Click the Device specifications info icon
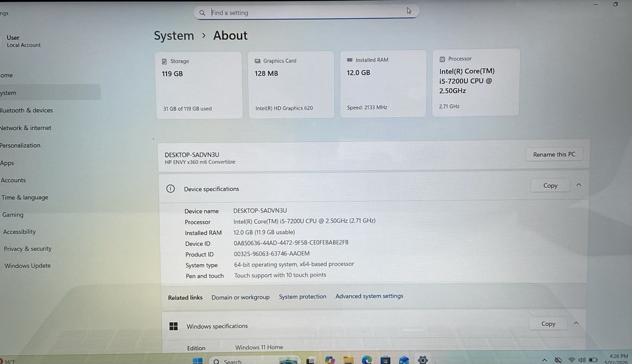The image size is (632, 364). (x=171, y=189)
